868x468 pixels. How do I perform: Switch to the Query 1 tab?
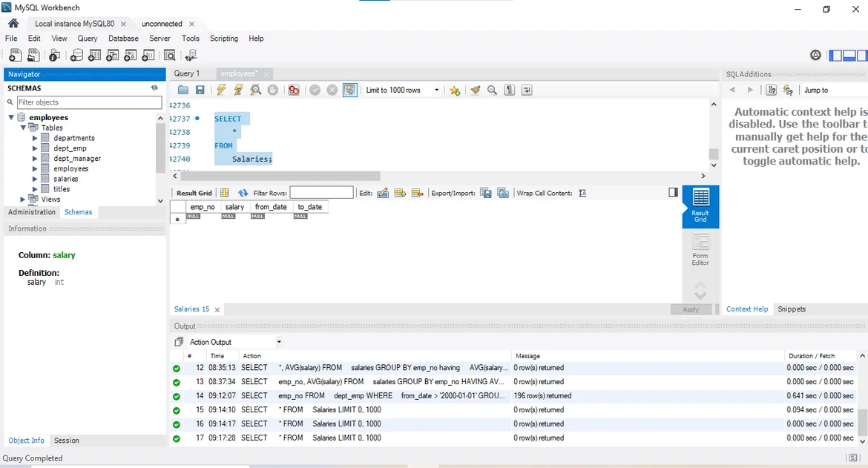click(x=187, y=73)
